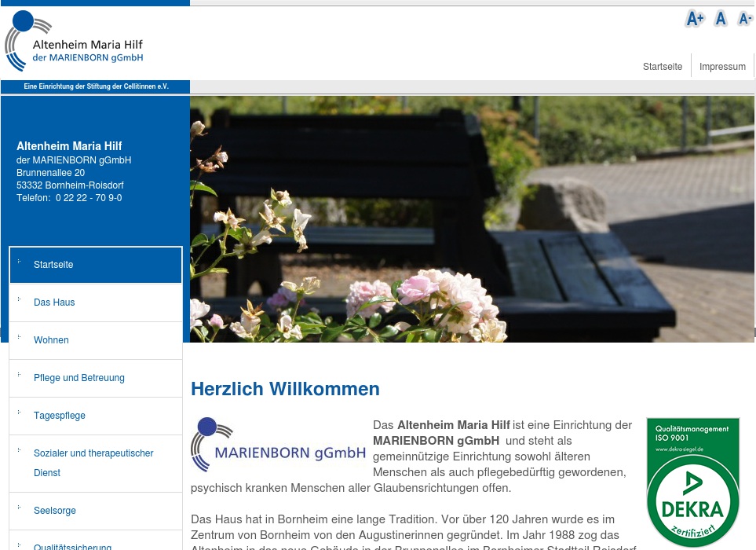
Task: Open the Seelsorge page
Action: click(x=55, y=511)
